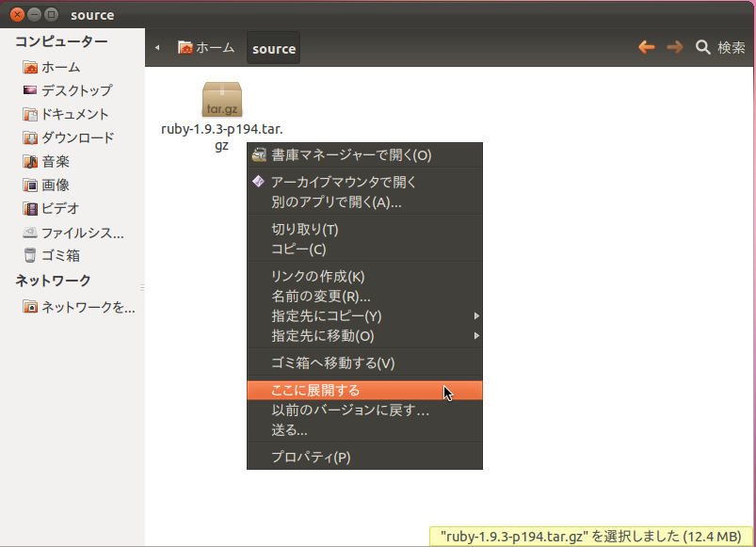The height and width of the screenshot is (547, 756).
Task: Click the status bar selection message
Action: click(590, 537)
